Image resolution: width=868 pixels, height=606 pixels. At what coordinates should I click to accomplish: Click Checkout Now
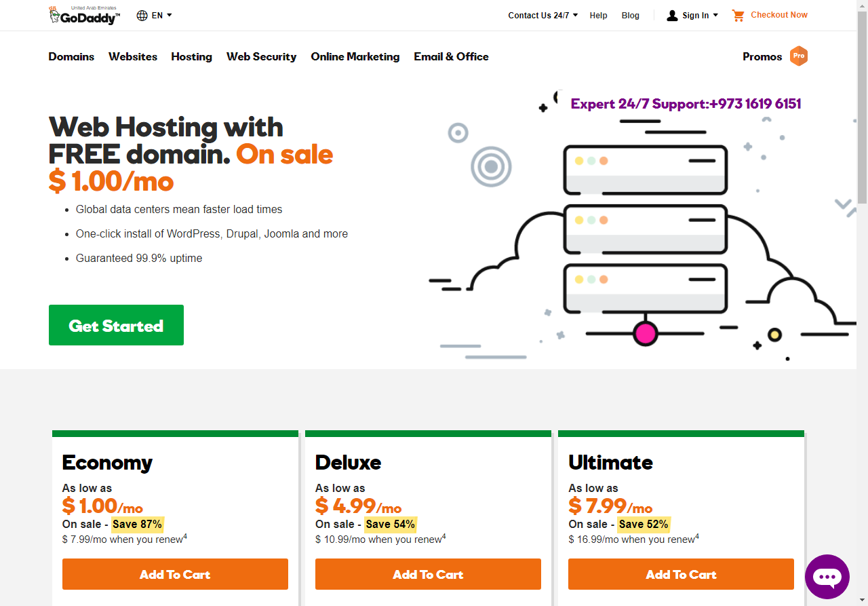pyautogui.click(x=778, y=15)
